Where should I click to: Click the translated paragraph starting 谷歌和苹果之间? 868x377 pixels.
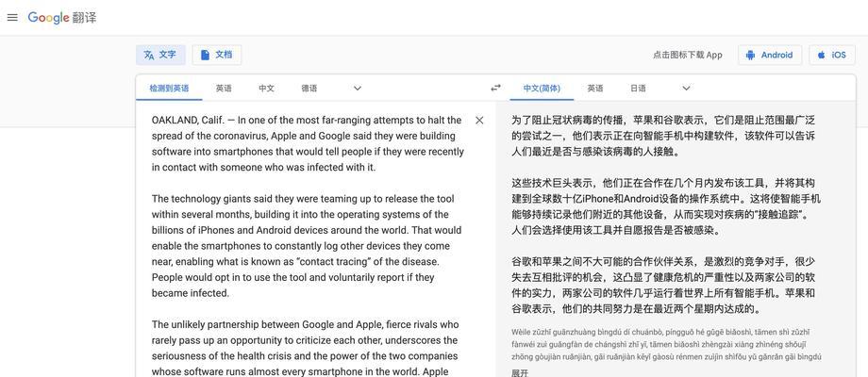663,285
